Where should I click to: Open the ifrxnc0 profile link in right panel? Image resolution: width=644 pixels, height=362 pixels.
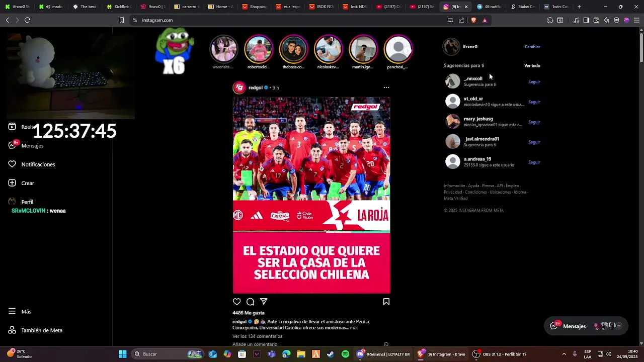pos(470,46)
